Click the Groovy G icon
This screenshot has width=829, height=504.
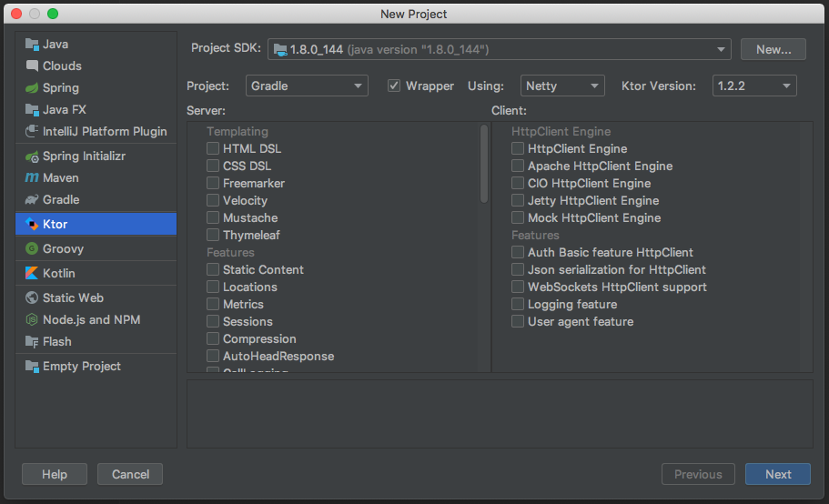coord(32,249)
